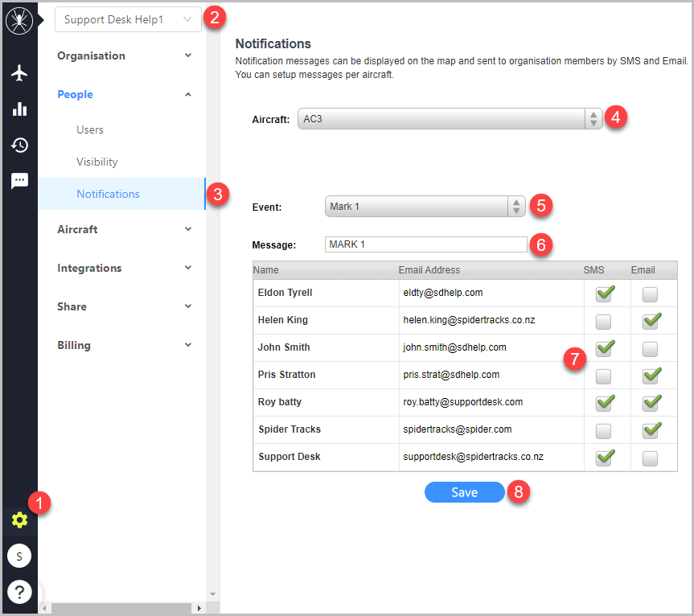
Task: Select Users in the People menu
Action: (x=90, y=129)
